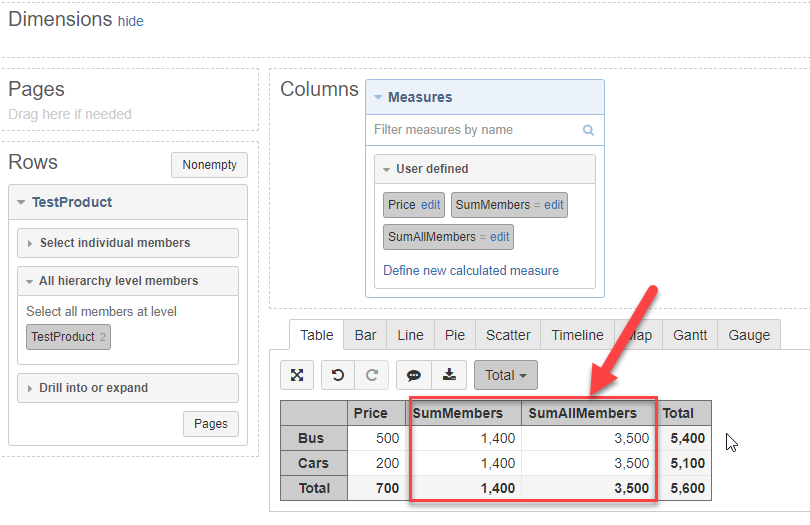Image resolution: width=810 pixels, height=525 pixels.
Task: Switch to the Scatter tab
Action: point(508,335)
